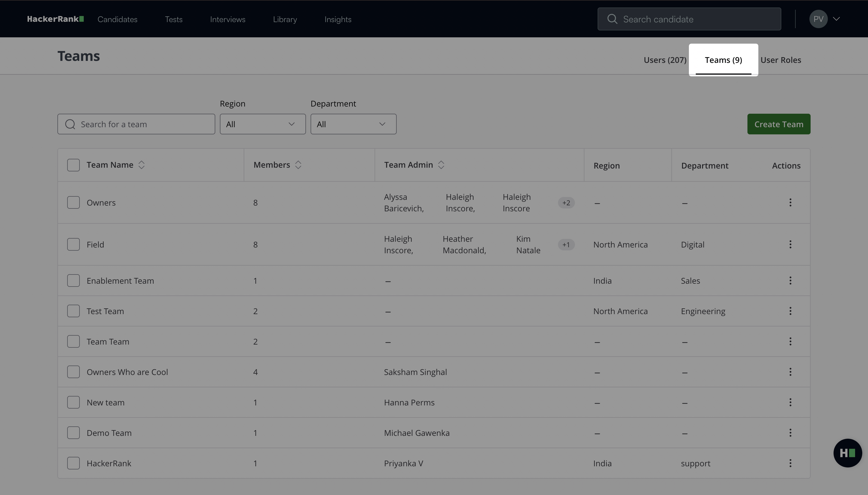The image size is (868, 495).
Task: Go to the User Roles tab
Action: tap(781, 60)
